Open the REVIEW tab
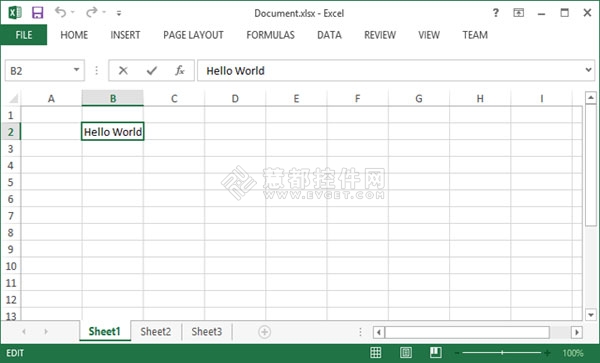The image size is (600, 363). (380, 35)
